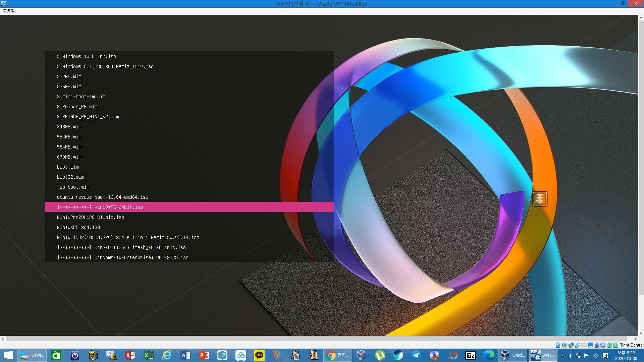Screen dimensions: 644x362
Task: Choose the 554MB.wim entry
Action: click(189, 137)
